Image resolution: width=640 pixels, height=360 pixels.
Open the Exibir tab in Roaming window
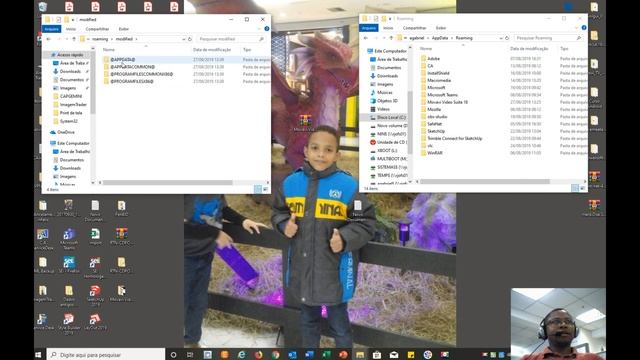tap(441, 28)
